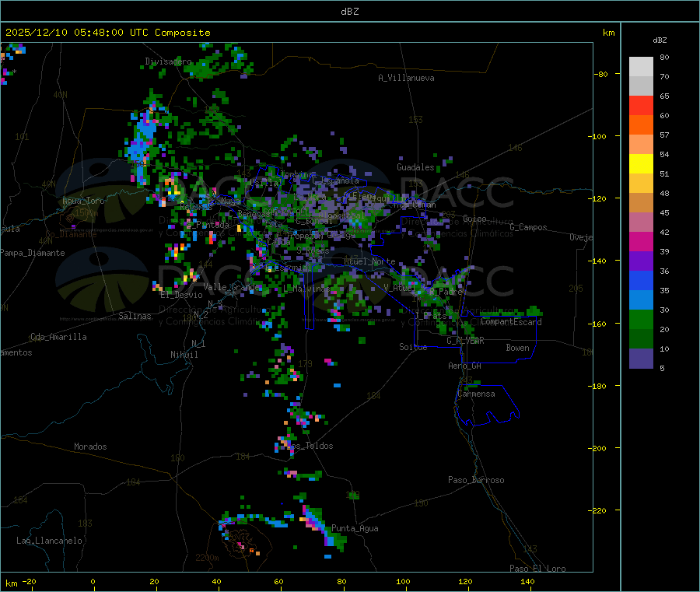700x592 pixels.
Task: Click the Aero_GA label
Action: (x=464, y=366)
